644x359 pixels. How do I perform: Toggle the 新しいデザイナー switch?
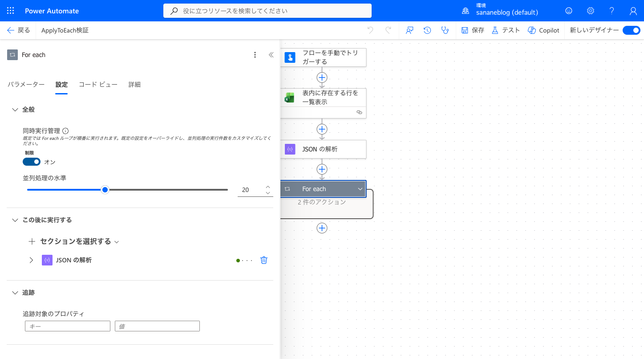pyautogui.click(x=631, y=30)
